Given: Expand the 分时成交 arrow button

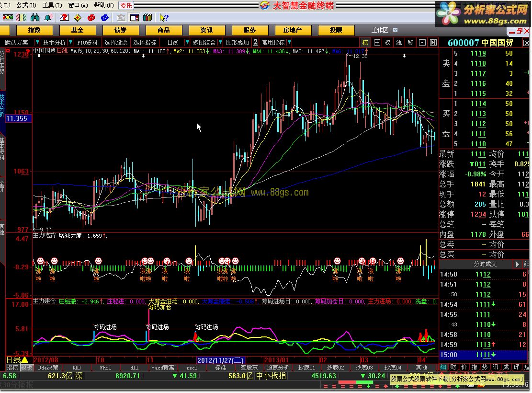Looking at the screenshot, I should (517, 264).
